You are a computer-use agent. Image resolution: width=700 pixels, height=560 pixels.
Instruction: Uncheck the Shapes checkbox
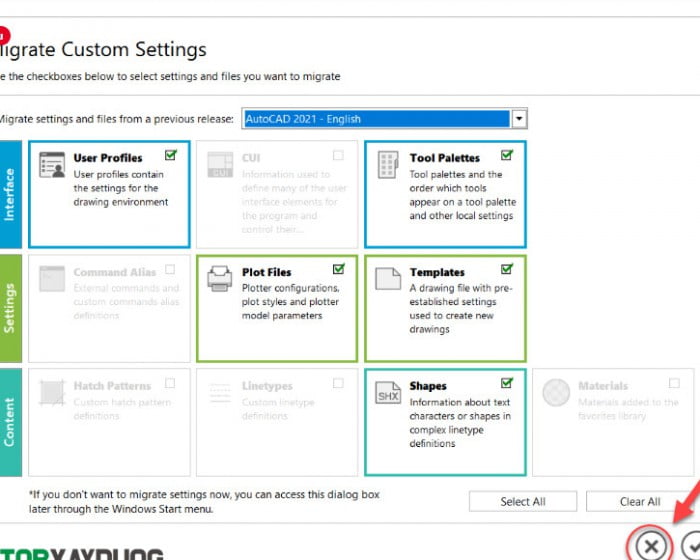[507, 383]
